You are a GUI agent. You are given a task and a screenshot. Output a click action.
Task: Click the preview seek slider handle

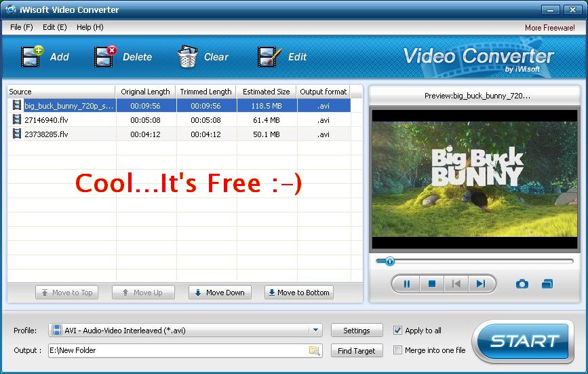pyautogui.click(x=389, y=261)
